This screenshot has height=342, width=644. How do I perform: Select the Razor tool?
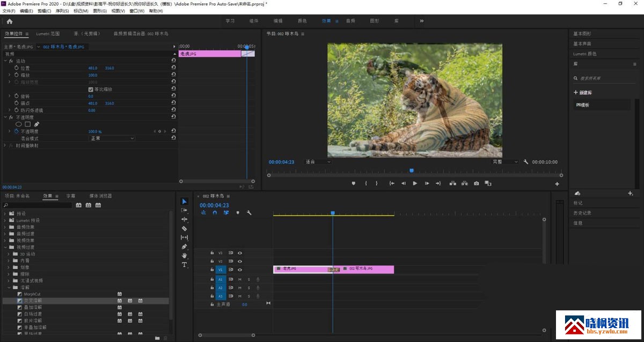[185, 228]
